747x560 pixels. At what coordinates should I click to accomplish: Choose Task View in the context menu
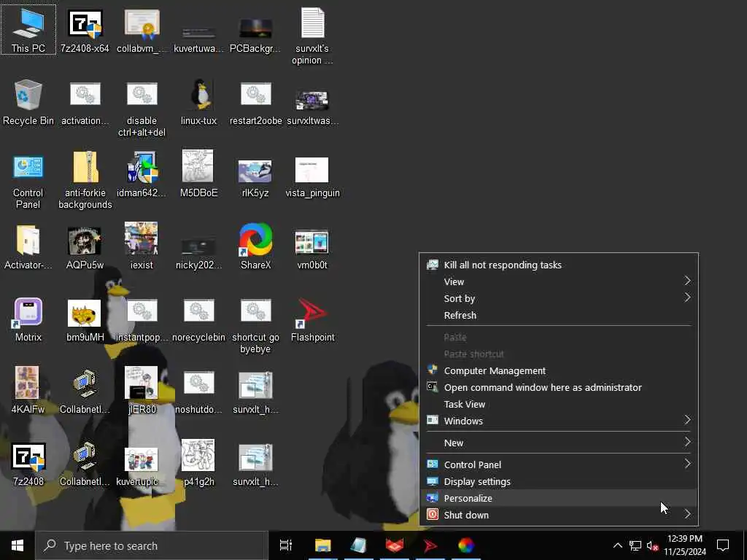pyautogui.click(x=559, y=404)
